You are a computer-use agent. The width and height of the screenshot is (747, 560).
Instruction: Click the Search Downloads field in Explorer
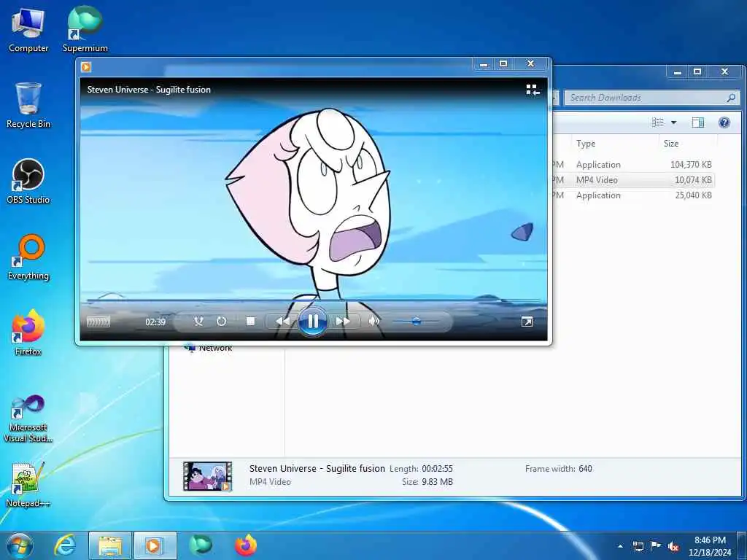[651, 98]
